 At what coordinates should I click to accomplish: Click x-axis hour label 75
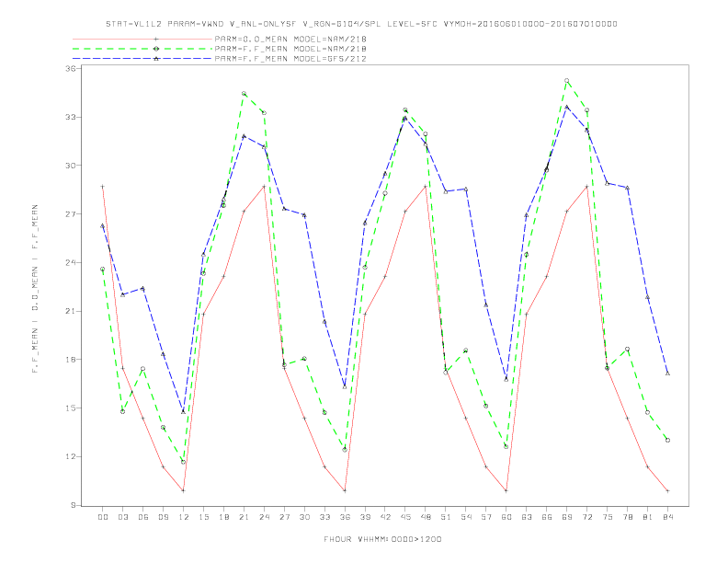(x=608, y=517)
